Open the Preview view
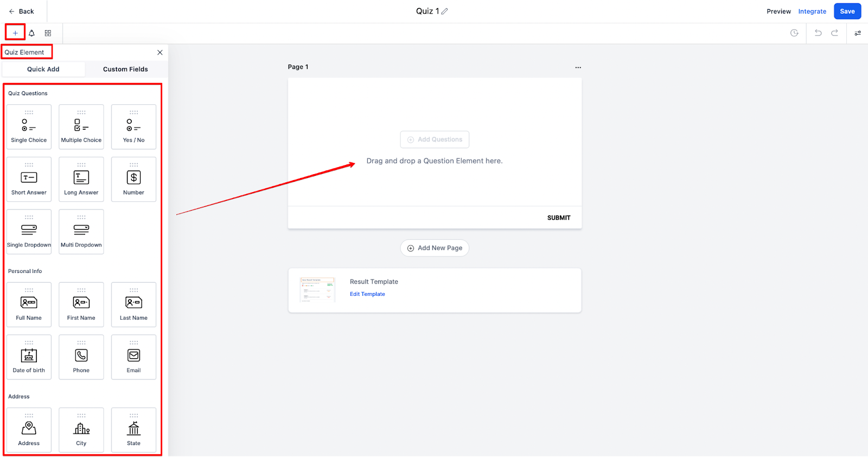This screenshot has height=457, width=868. [x=778, y=11]
